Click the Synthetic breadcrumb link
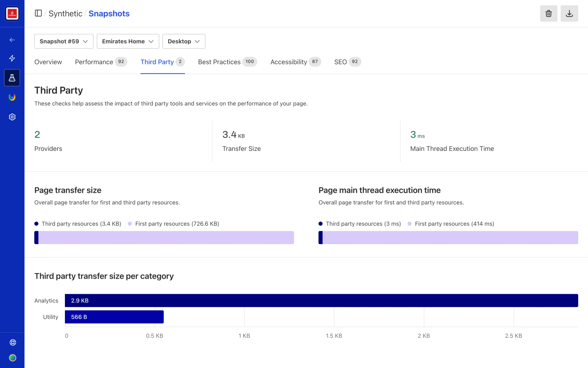Image resolution: width=588 pixels, height=368 pixels. pyautogui.click(x=65, y=13)
